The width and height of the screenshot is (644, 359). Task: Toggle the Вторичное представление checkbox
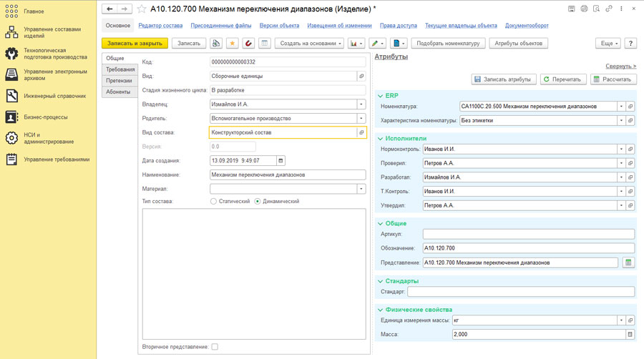215,347
